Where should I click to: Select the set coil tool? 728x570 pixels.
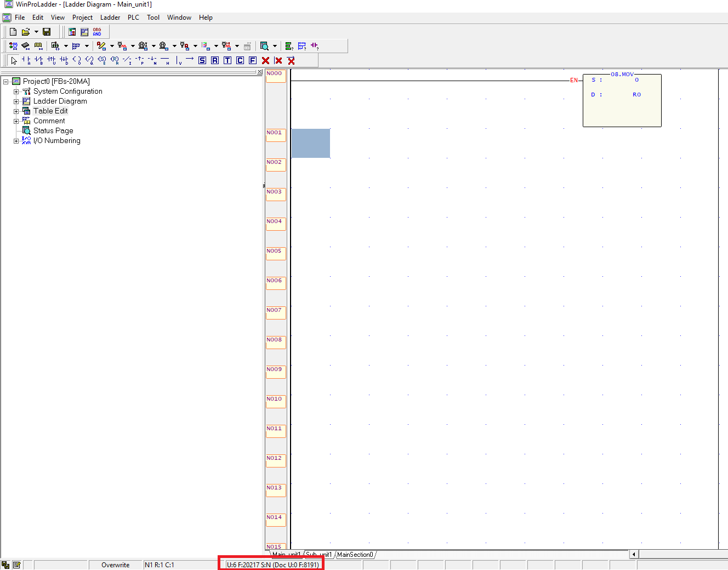click(x=102, y=60)
